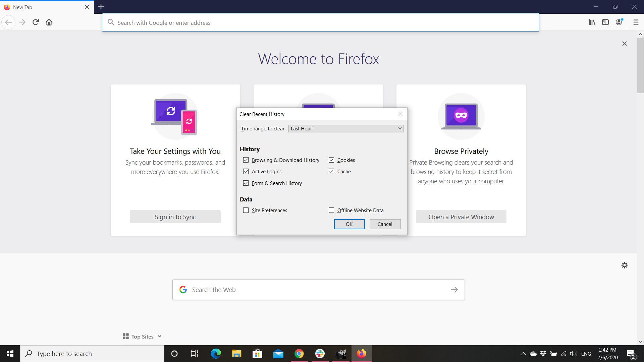The height and width of the screenshot is (362, 644).
Task: Open a new tab with the plus icon
Action: tap(101, 7)
